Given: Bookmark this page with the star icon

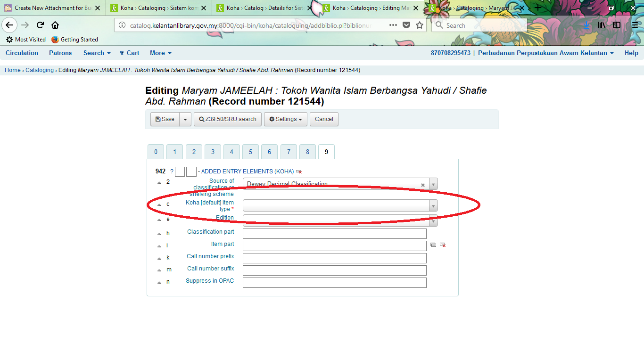Looking at the screenshot, I should (420, 25).
